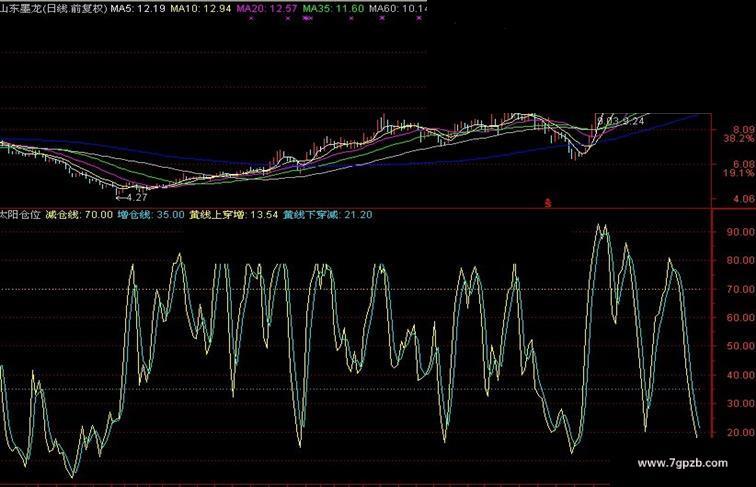Click the stock title 山东墨龙(日线,前复权)

click(x=54, y=8)
